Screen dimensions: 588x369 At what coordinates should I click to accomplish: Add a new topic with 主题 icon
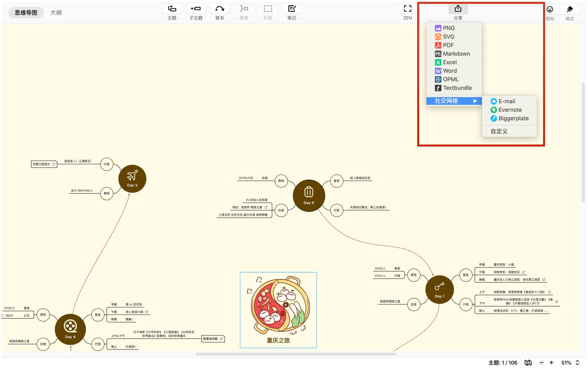point(172,9)
